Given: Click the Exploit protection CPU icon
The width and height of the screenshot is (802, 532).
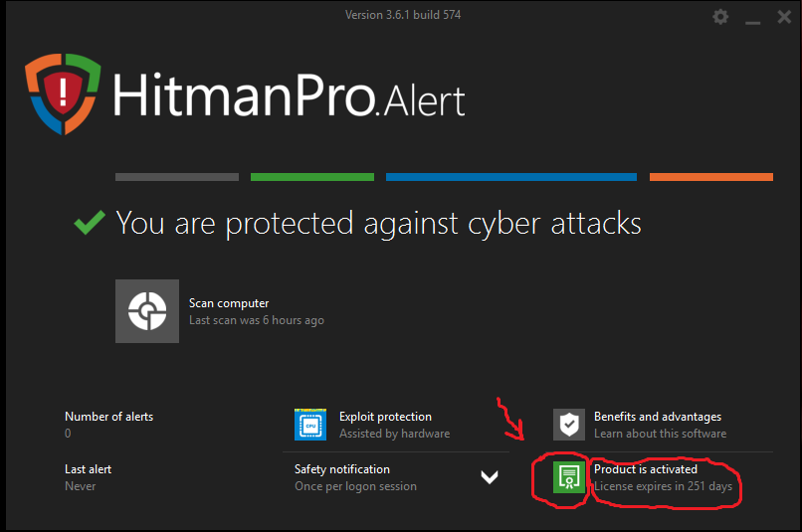Looking at the screenshot, I should [310, 425].
